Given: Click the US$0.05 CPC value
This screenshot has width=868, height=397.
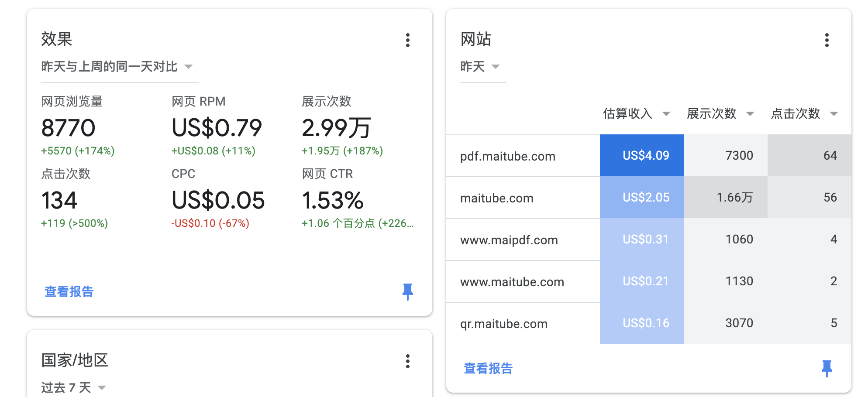Looking at the screenshot, I should point(218,200).
